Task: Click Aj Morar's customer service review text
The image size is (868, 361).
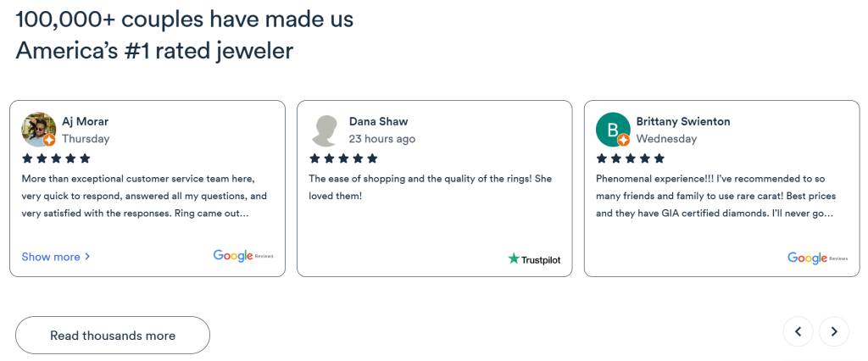Action: click(144, 197)
